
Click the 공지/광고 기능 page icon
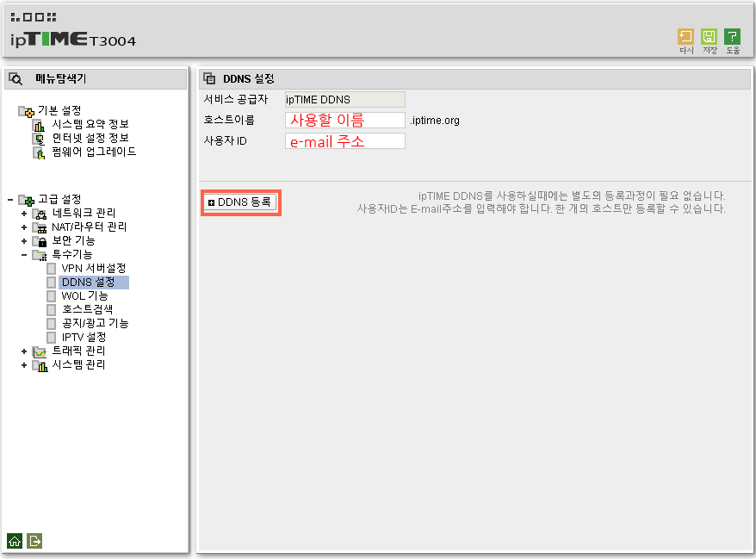(x=52, y=323)
